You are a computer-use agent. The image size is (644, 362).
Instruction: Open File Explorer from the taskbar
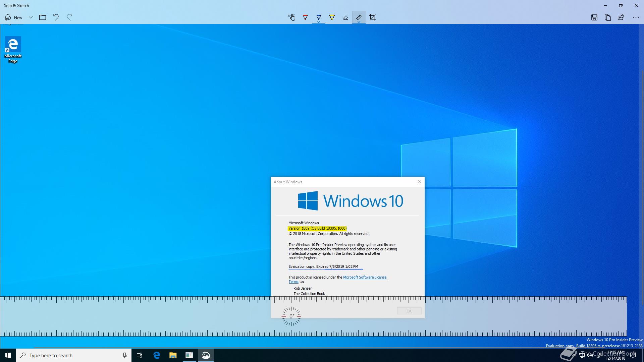click(173, 355)
